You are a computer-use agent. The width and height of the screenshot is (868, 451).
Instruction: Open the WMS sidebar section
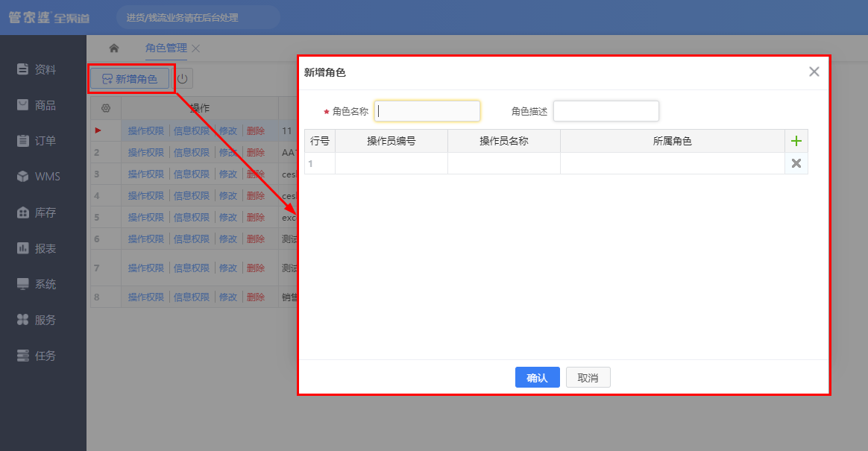(38, 177)
